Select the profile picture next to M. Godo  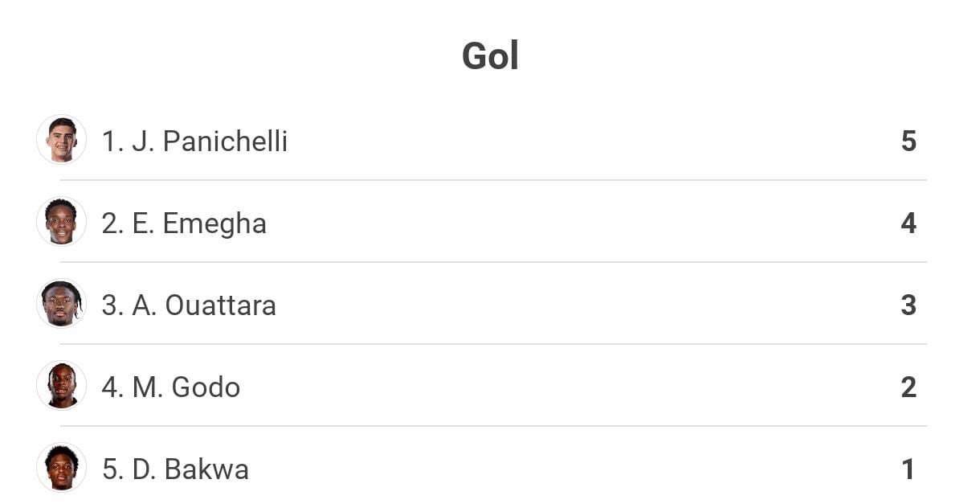coord(62,386)
